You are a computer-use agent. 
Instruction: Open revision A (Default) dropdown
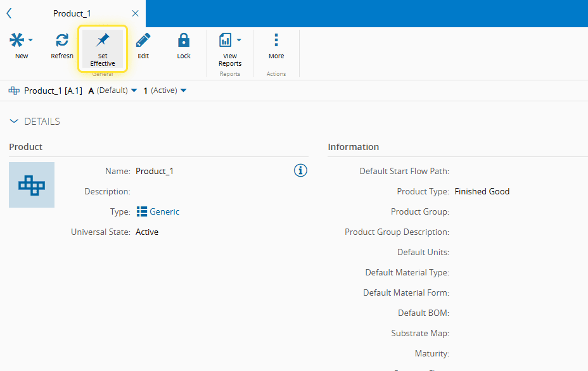pyautogui.click(x=134, y=91)
